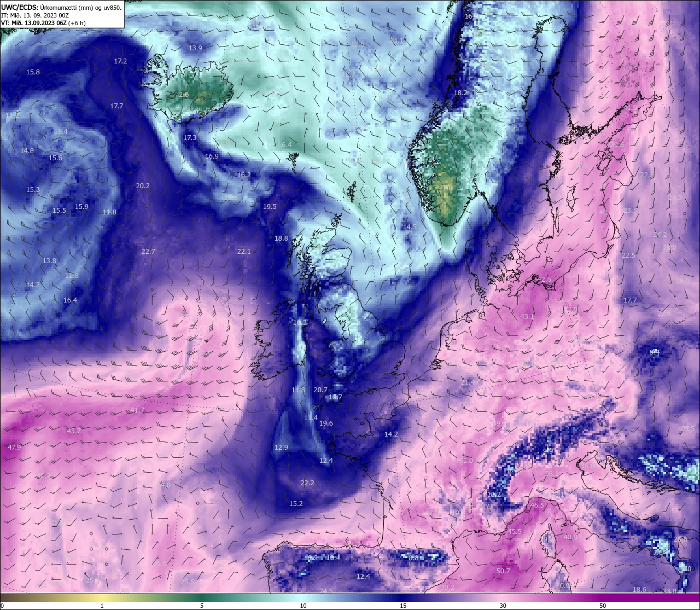Click the value 19.6 near Cornwall

pos(326,423)
